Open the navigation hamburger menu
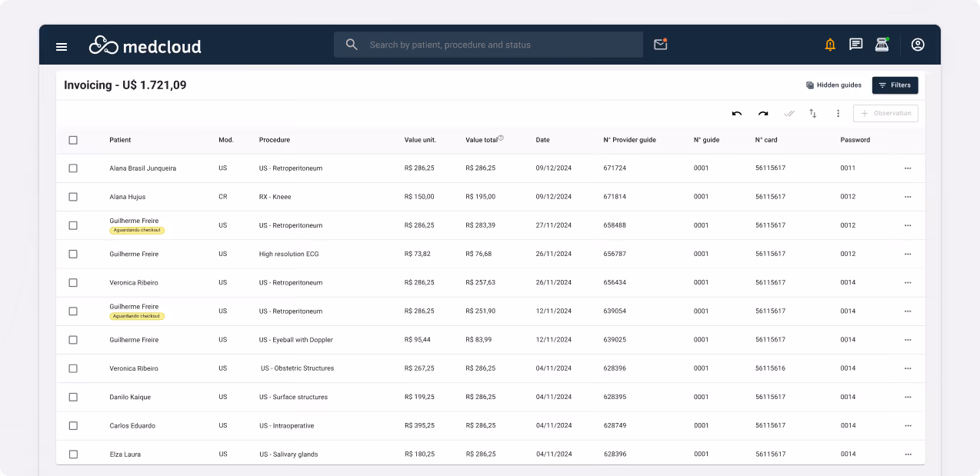Screen dimensions: 980x476 click(x=61, y=46)
